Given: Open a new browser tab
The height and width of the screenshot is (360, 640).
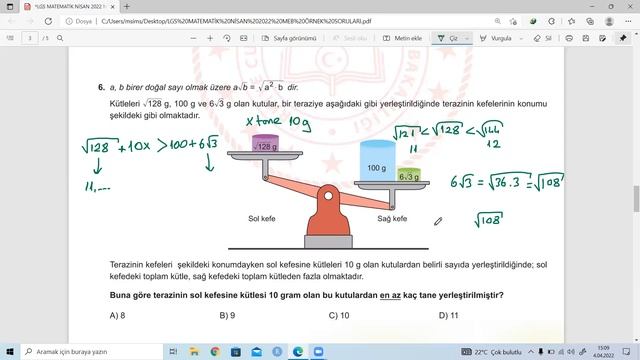Looking at the screenshot, I should point(127,7).
